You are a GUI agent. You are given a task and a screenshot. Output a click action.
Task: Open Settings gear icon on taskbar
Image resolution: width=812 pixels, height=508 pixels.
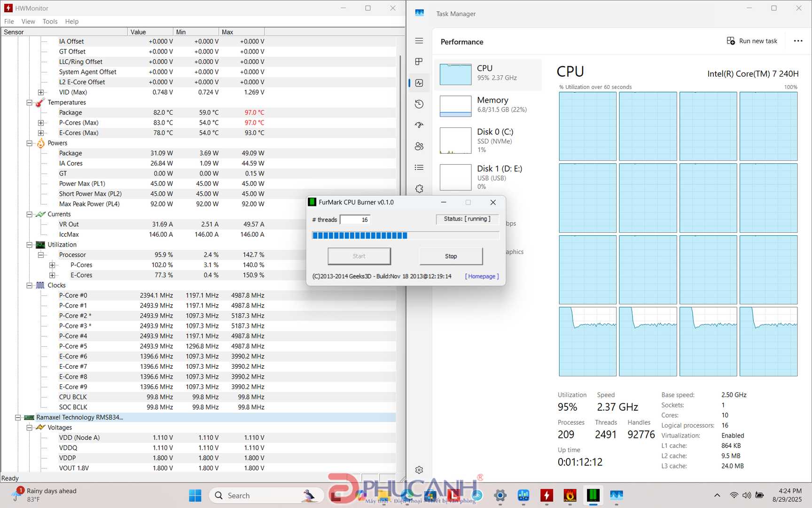click(500, 495)
